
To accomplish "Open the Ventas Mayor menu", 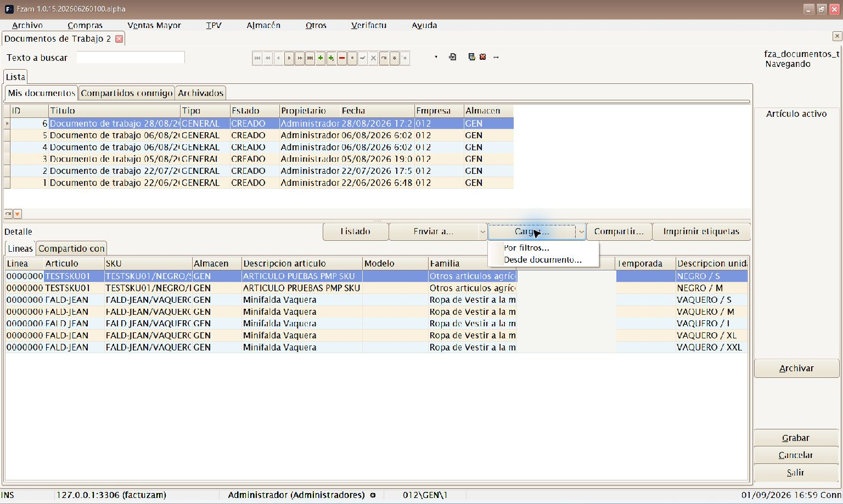I will [x=154, y=25].
